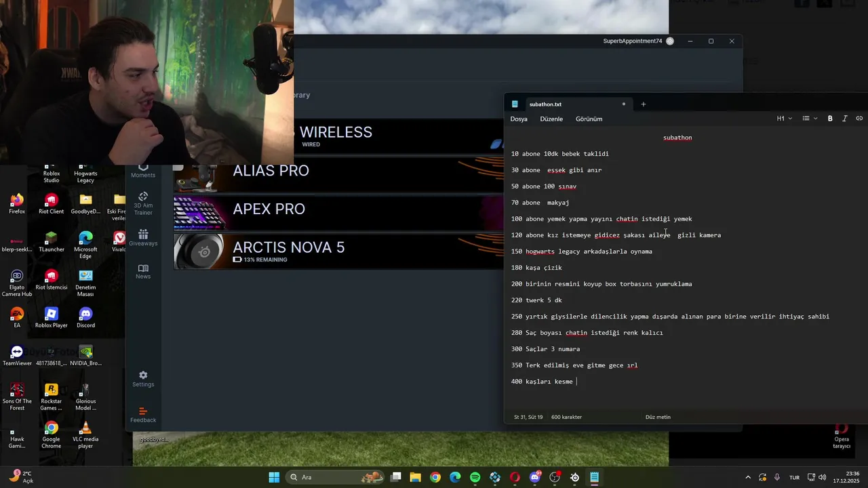Screen dimensions: 868x488
Task: Open Denetim Masası desktop shortcut
Action: point(85,283)
